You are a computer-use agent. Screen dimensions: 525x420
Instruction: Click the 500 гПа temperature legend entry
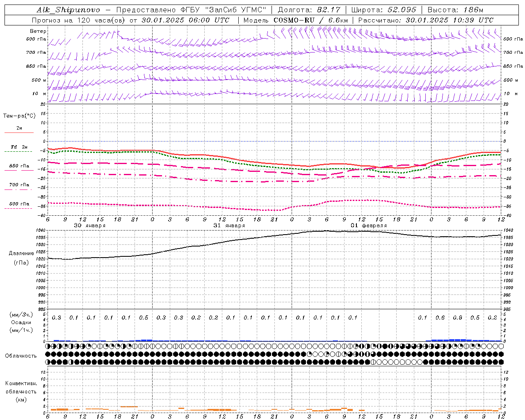tap(19, 204)
